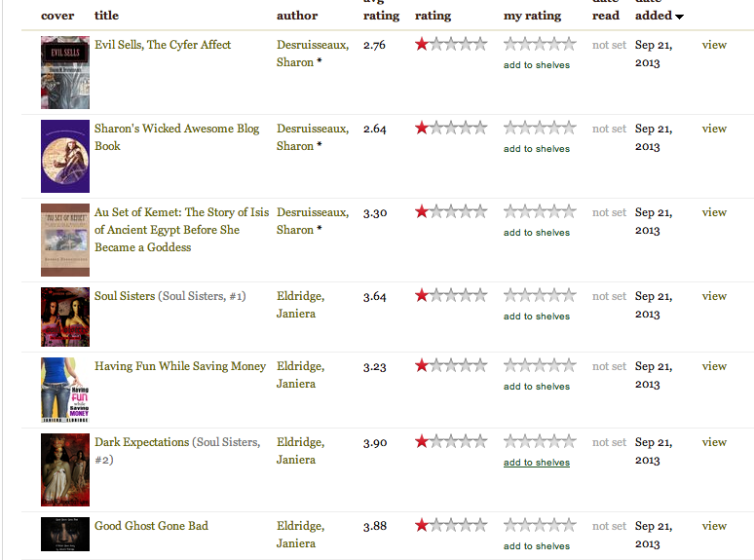Open Having Fun While Saving Money title

coord(180,366)
